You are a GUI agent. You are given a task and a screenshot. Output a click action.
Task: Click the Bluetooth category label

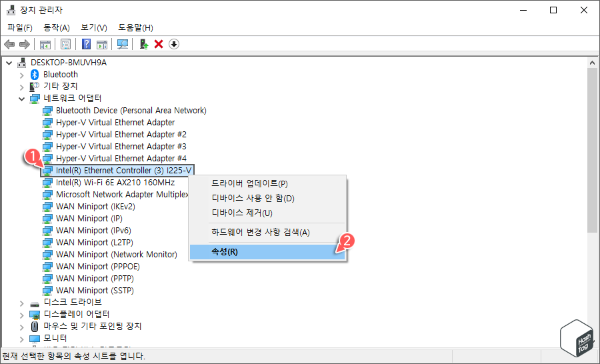[x=61, y=74]
